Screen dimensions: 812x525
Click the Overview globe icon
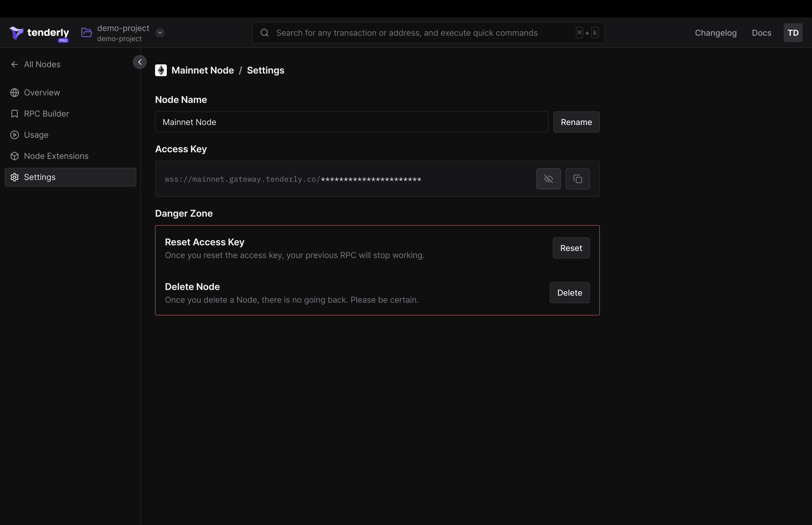14,93
